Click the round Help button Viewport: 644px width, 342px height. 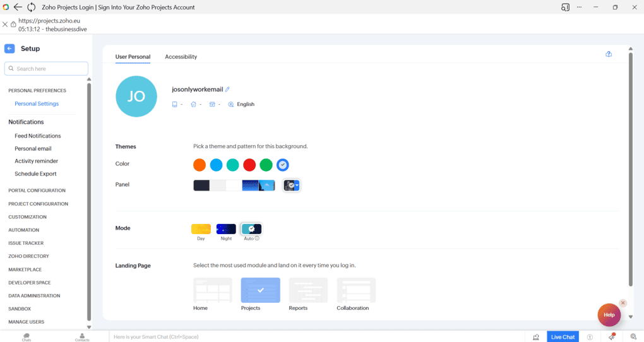coord(609,315)
